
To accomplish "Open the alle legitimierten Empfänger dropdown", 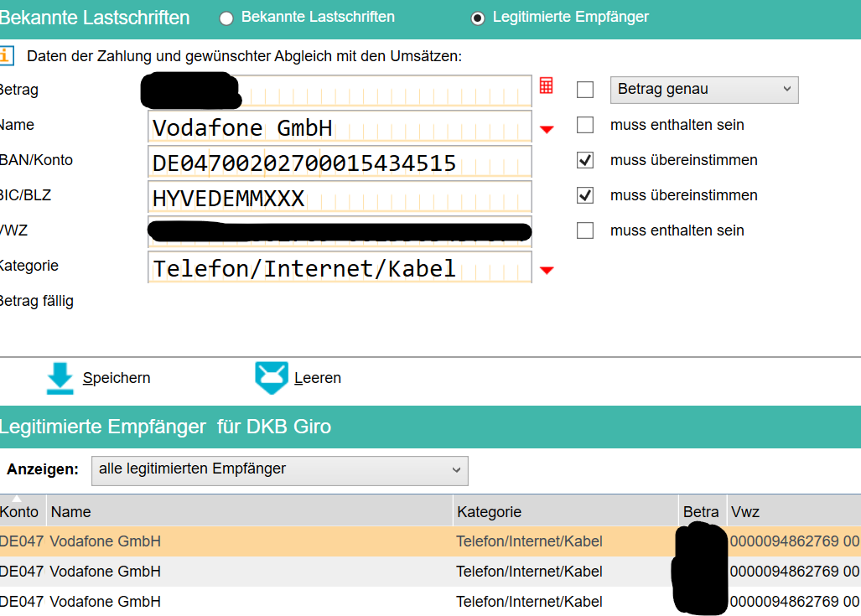I will point(279,470).
